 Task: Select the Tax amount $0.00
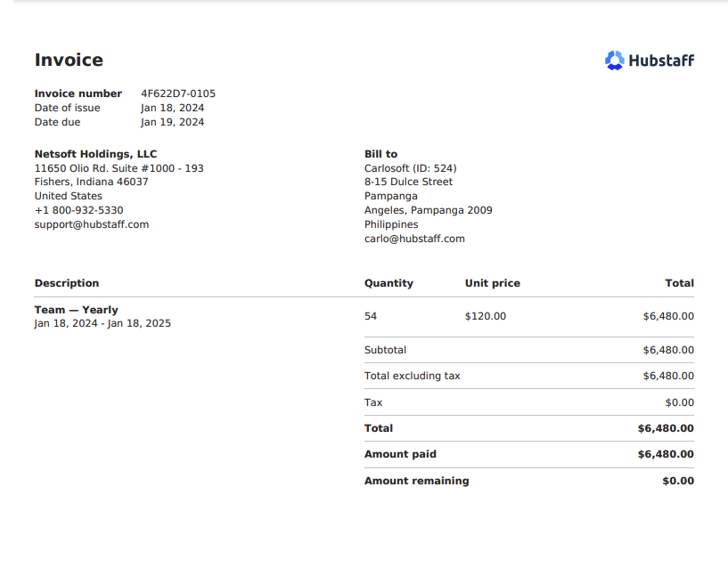pyautogui.click(x=680, y=402)
